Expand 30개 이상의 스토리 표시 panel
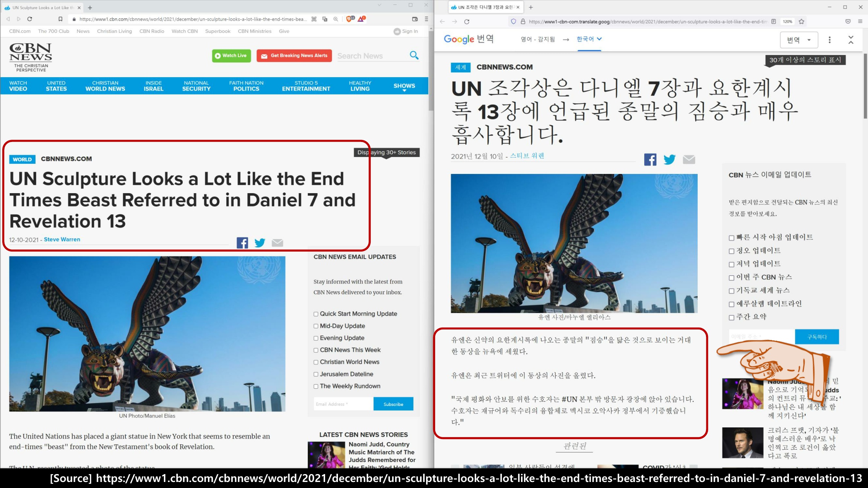The image size is (868, 488). [805, 60]
